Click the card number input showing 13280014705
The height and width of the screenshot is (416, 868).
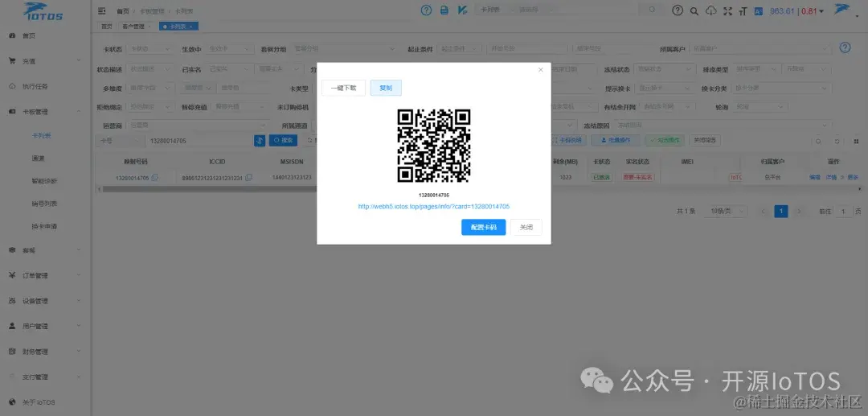(199, 141)
